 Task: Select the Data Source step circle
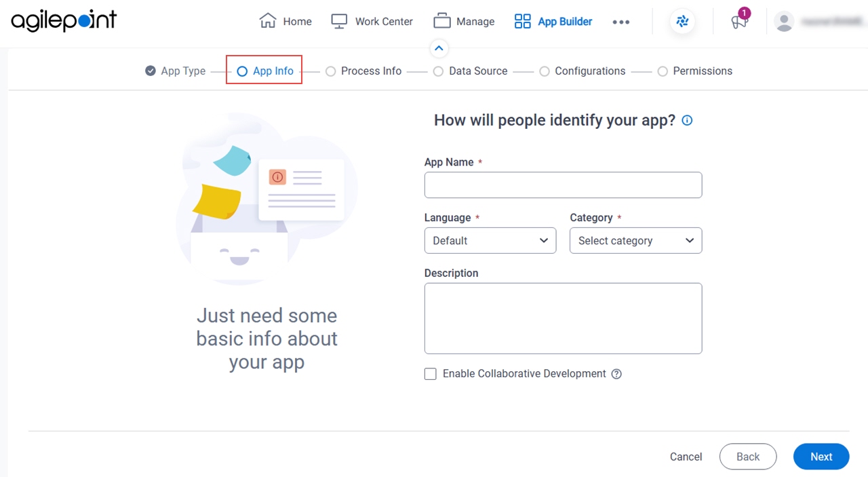click(438, 71)
